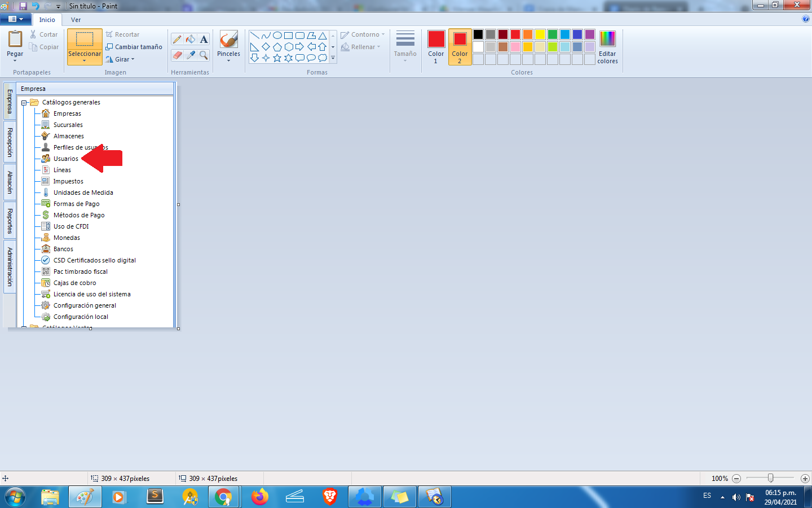The width and height of the screenshot is (812, 508).
Task: Select the Magnifier tool
Action: click(204, 55)
